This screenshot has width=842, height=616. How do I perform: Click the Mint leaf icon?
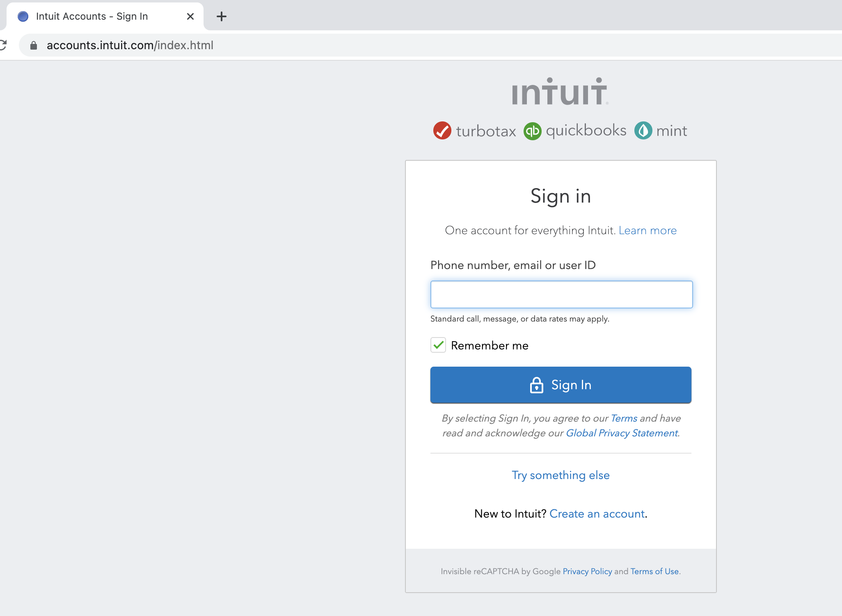point(643,130)
